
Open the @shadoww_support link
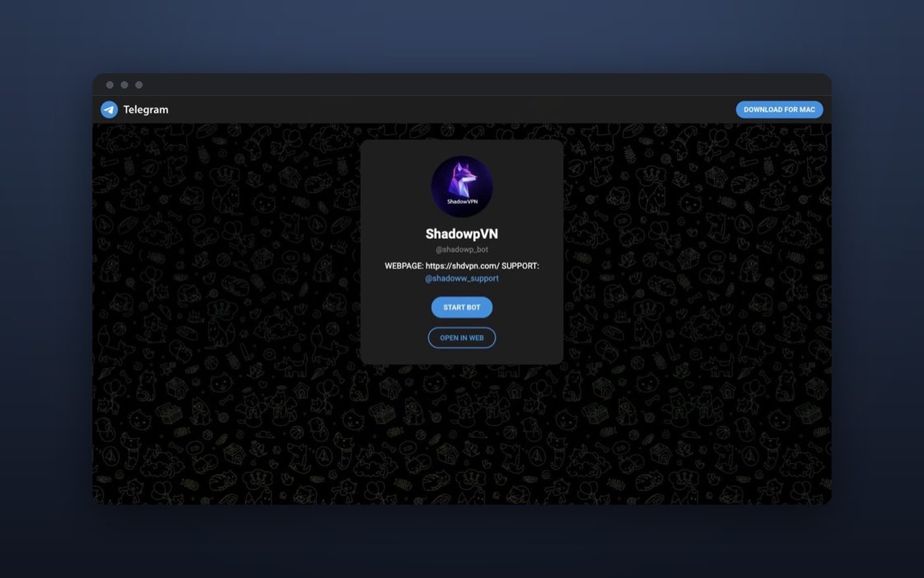[x=462, y=279]
